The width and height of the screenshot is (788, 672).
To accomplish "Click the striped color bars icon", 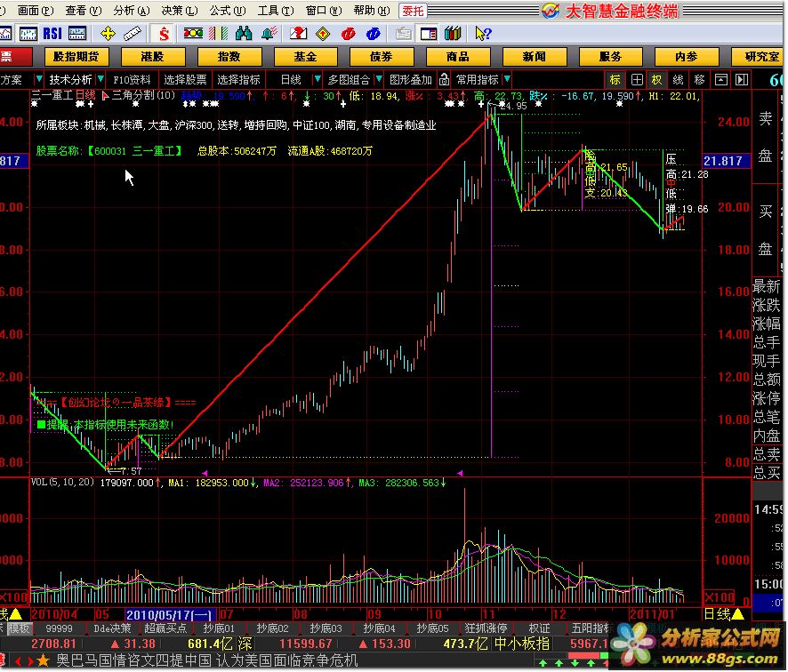I will (218, 34).
